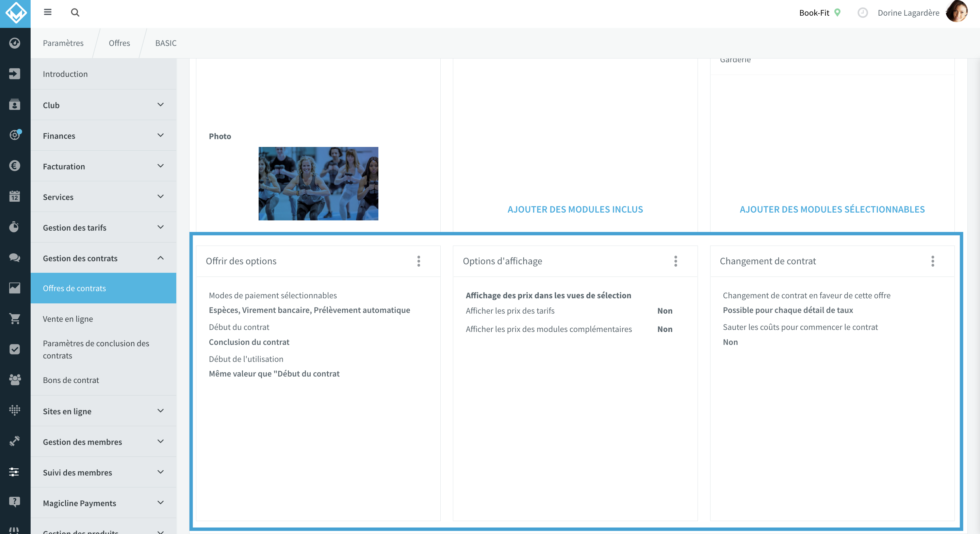Open the dumbbell sidebar icon
The height and width of the screenshot is (534, 980).
click(x=15, y=441)
